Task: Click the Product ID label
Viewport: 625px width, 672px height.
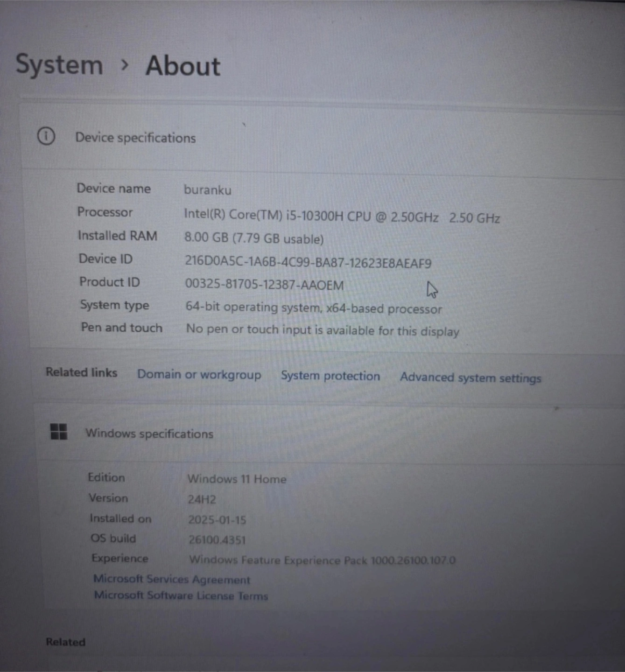Action: click(x=110, y=282)
